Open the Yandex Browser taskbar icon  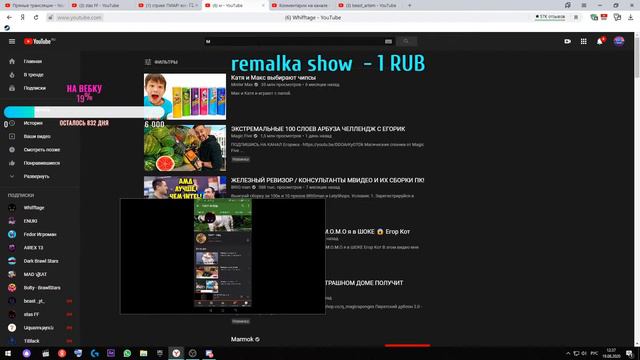176,353
